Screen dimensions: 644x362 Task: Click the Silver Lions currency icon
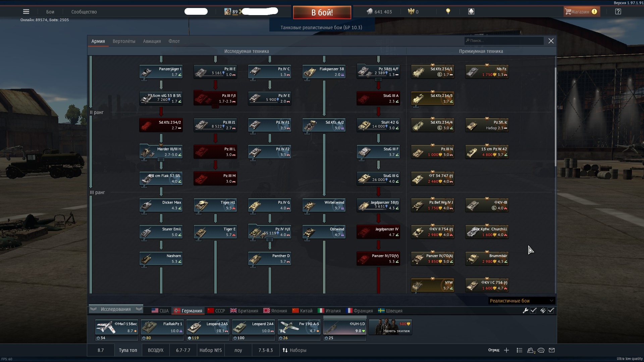370,11
